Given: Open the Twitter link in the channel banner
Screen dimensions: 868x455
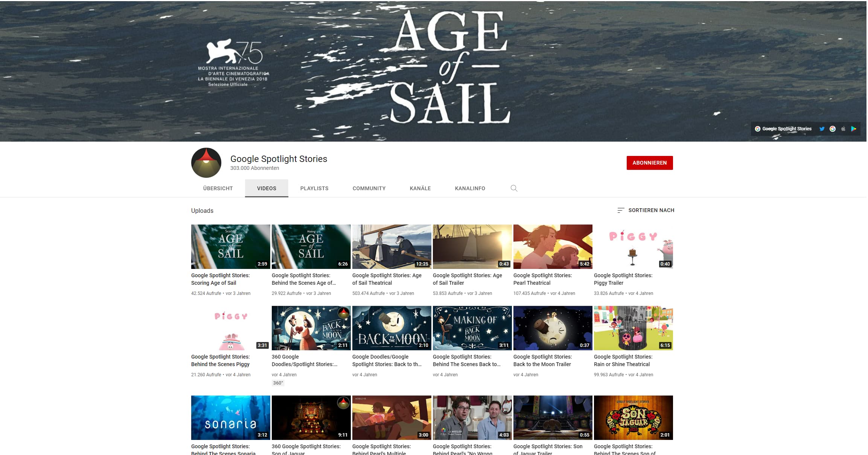Looking at the screenshot, I should click(822, 129).
